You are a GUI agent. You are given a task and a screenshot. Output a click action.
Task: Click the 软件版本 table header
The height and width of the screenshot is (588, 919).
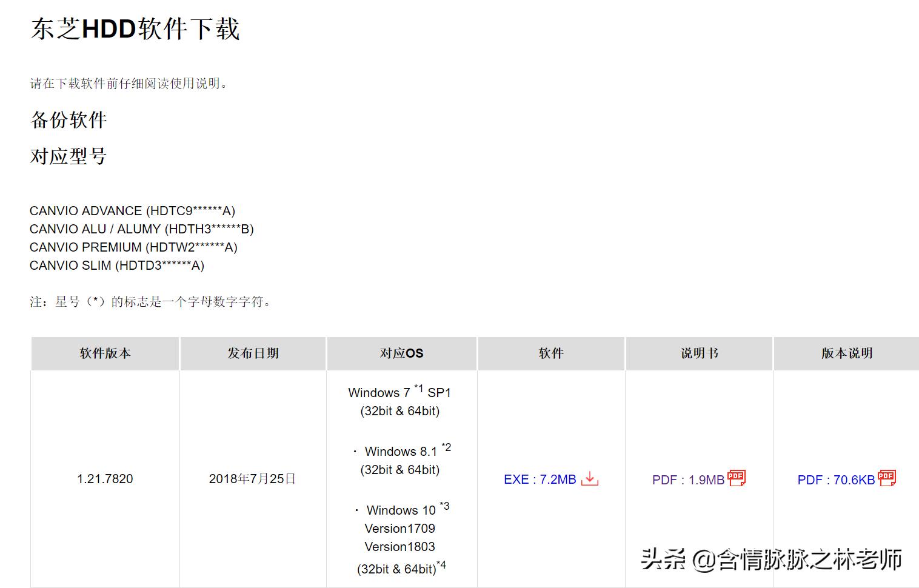coord(104,353)
